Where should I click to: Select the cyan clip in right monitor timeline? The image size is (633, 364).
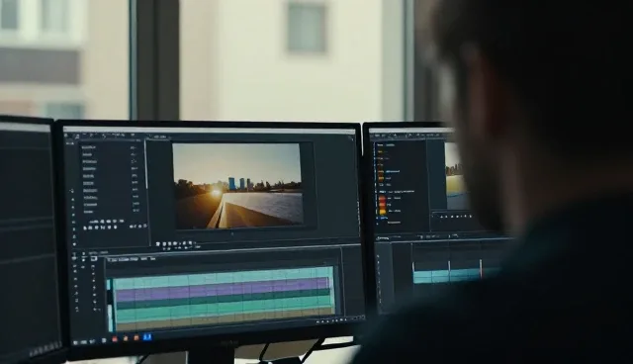[447, 276]
